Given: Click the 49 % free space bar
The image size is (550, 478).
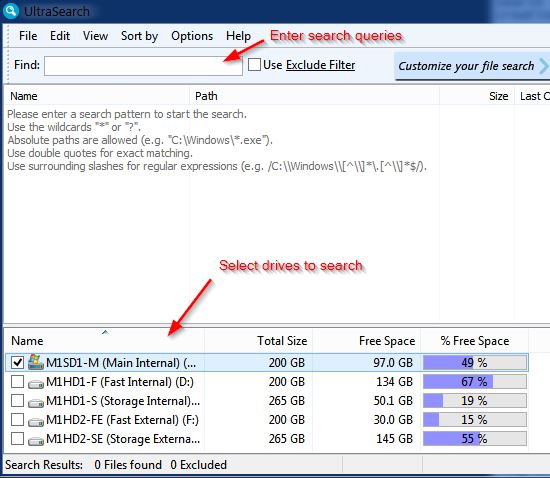Looking at the screenshot, I should tap(475, 362).
